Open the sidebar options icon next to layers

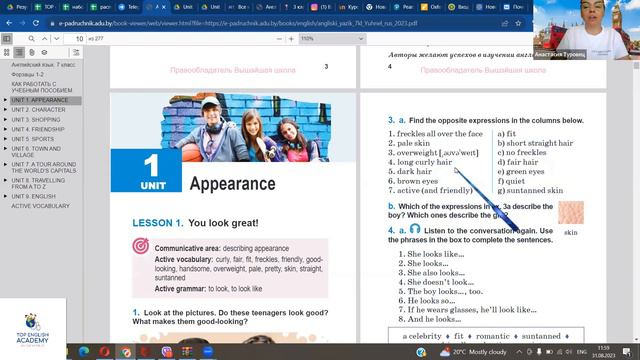click(x=76, y=52)
